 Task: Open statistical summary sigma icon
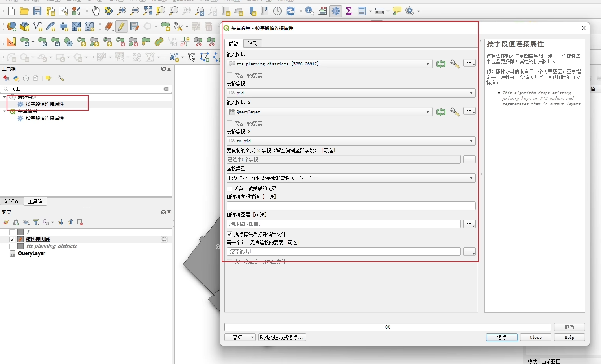(349, 11)
